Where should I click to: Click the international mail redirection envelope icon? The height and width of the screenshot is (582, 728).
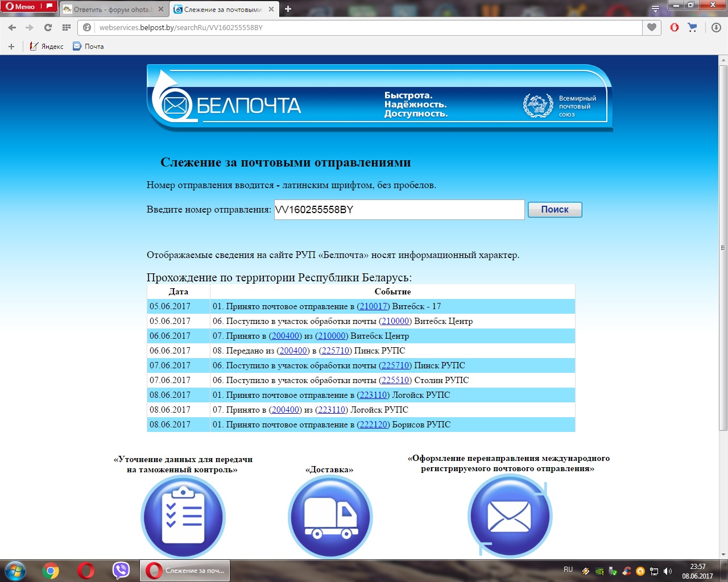(510, 517)
